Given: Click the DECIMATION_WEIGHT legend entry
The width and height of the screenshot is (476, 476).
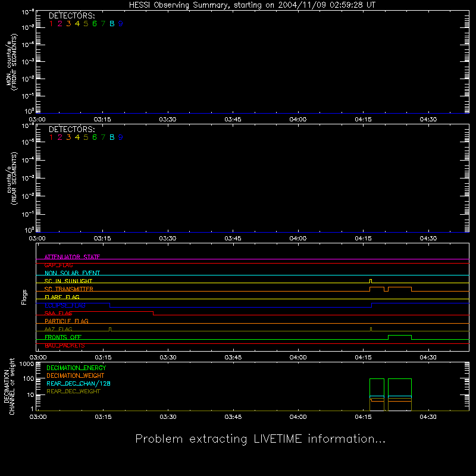Looking at the screenshot, I should 76,375.
